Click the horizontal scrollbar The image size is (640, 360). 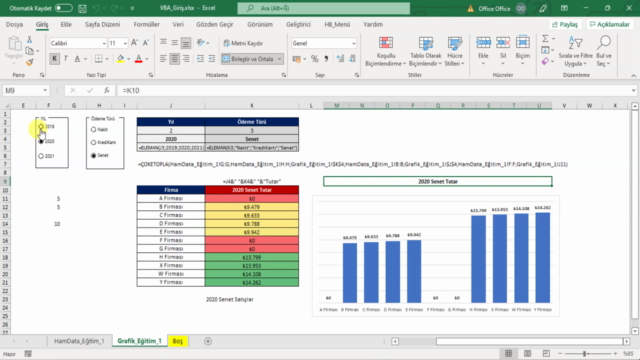(x=529, y=341)
